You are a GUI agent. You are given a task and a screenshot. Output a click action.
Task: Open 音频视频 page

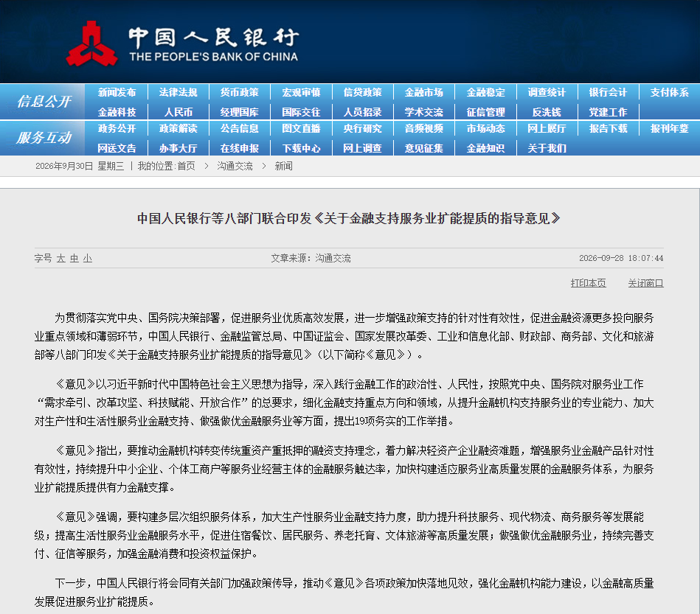[x=423, y=128]
